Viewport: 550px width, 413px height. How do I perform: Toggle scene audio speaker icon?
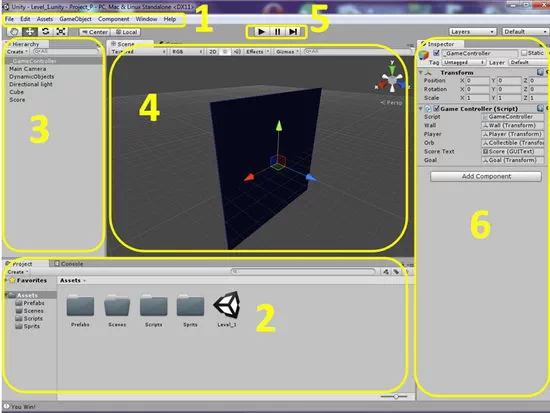tap(237, 52)
